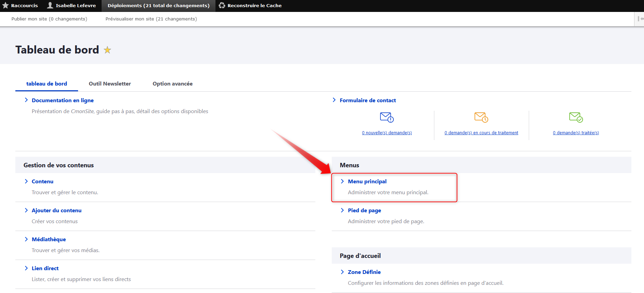
Task: Open Déploiements in the top toolbar
Action: point(159,6)
